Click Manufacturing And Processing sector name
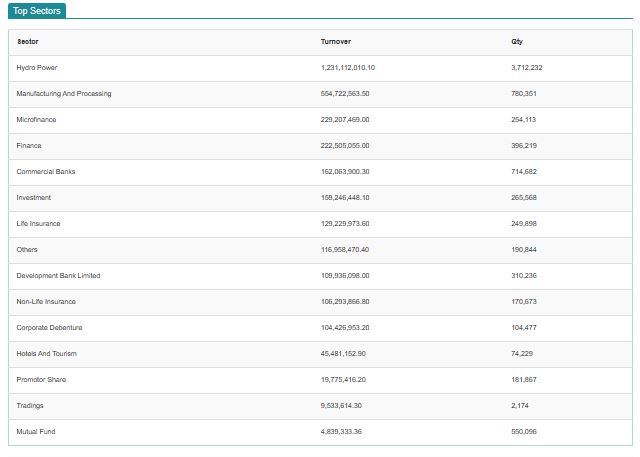 64,94
